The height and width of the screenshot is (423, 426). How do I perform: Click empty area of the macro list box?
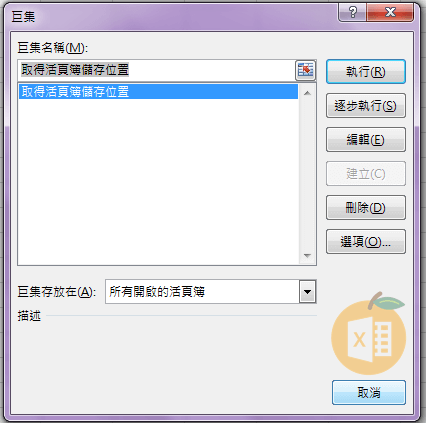tap(158, 182)
